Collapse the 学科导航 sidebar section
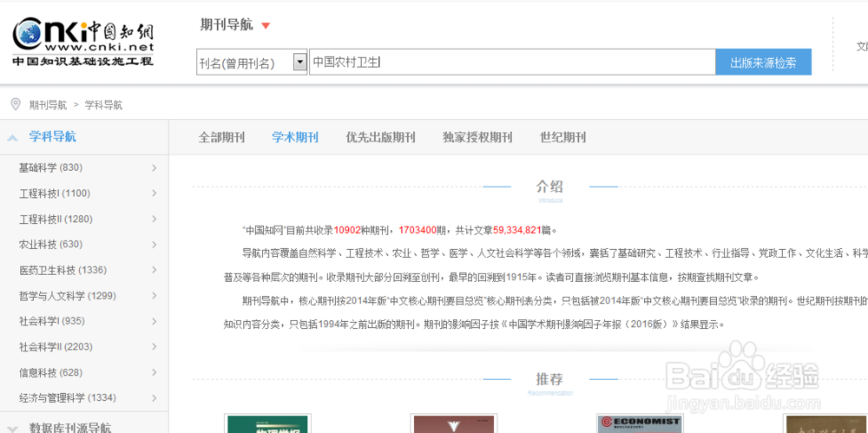 click(12, 137)
